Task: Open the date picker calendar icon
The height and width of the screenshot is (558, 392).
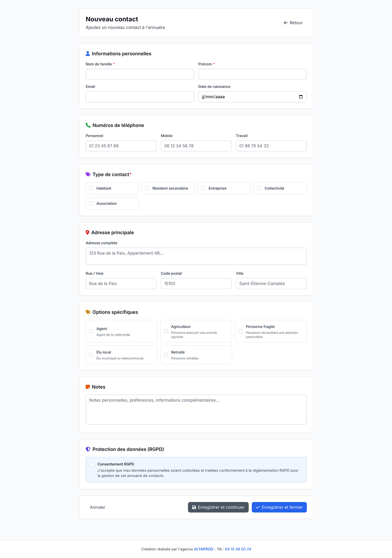Action: [x=301, y=97]
